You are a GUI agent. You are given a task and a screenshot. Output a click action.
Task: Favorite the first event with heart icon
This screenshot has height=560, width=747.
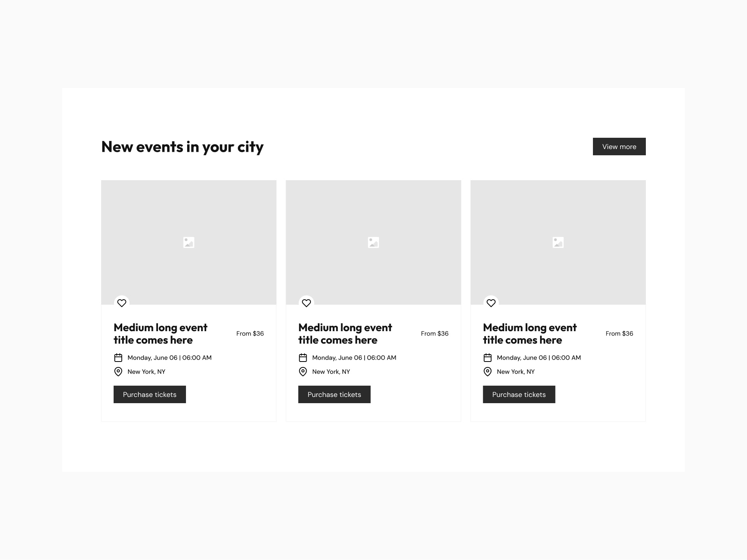coord(122,303)
